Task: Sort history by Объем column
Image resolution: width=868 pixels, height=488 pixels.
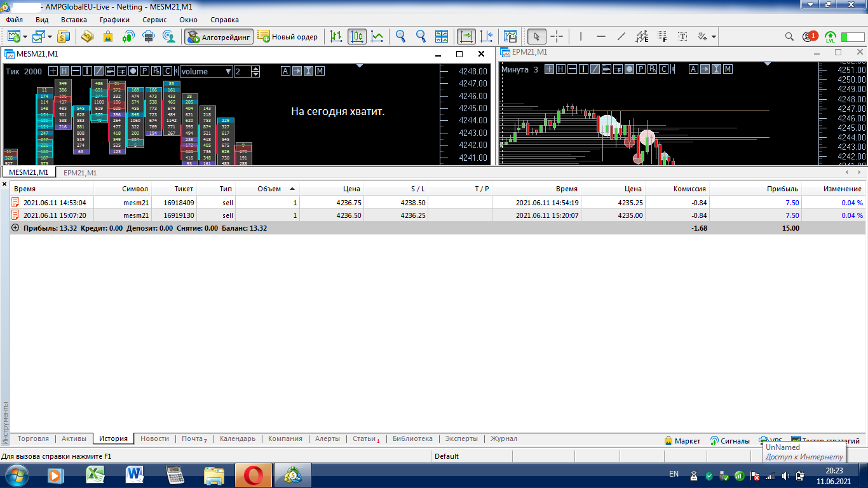Action: (x=269, y=189)
